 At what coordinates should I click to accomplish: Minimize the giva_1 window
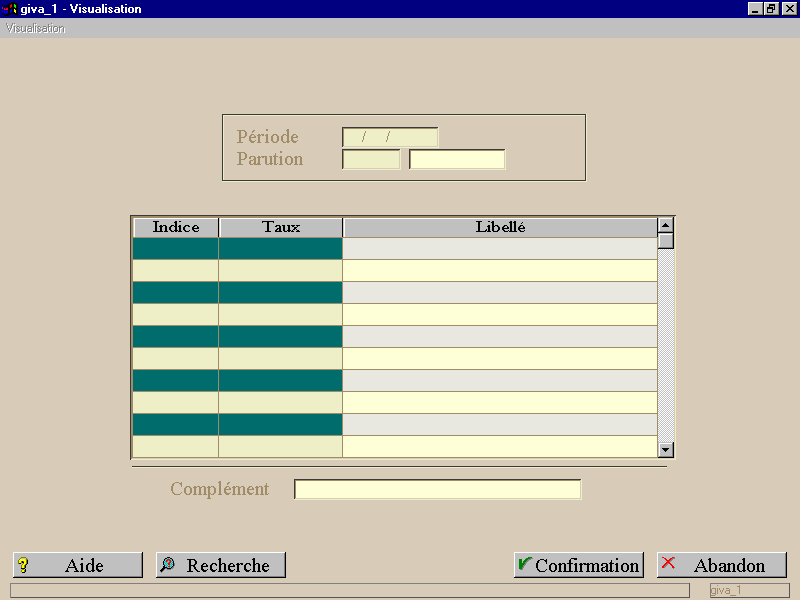(x=756, y=9)
